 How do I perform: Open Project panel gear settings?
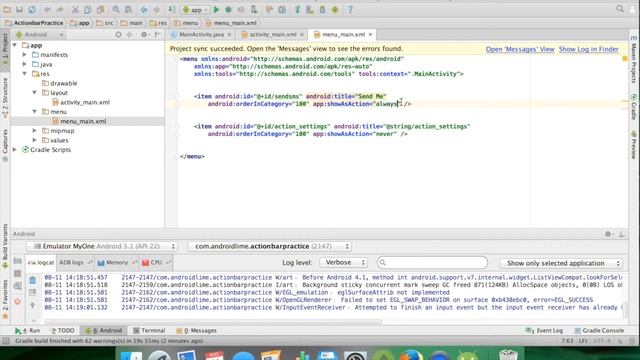(144, 35)
